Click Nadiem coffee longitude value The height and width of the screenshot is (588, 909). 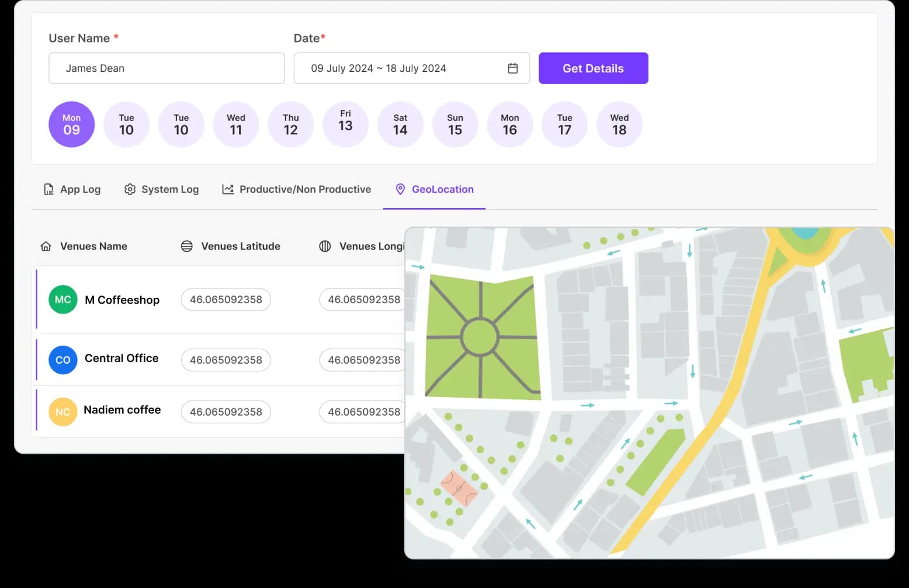click(362, 412)
